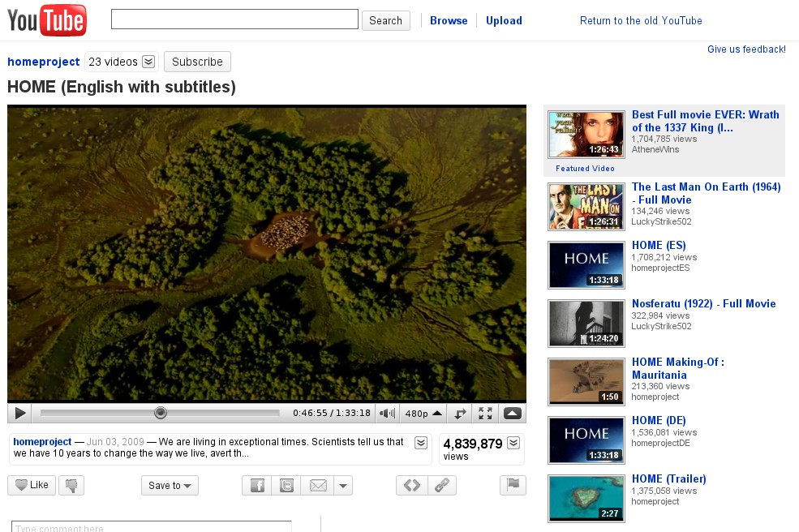
Task: Open HOME Making-Of Mauritania thumbnail
Action: pyautogui.click(x=586, y=382)
